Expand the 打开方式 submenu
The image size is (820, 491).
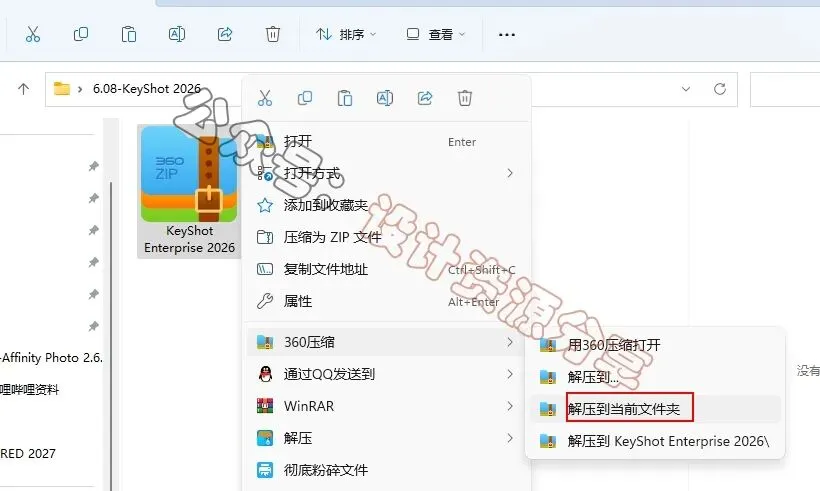(x=387, y=173)
